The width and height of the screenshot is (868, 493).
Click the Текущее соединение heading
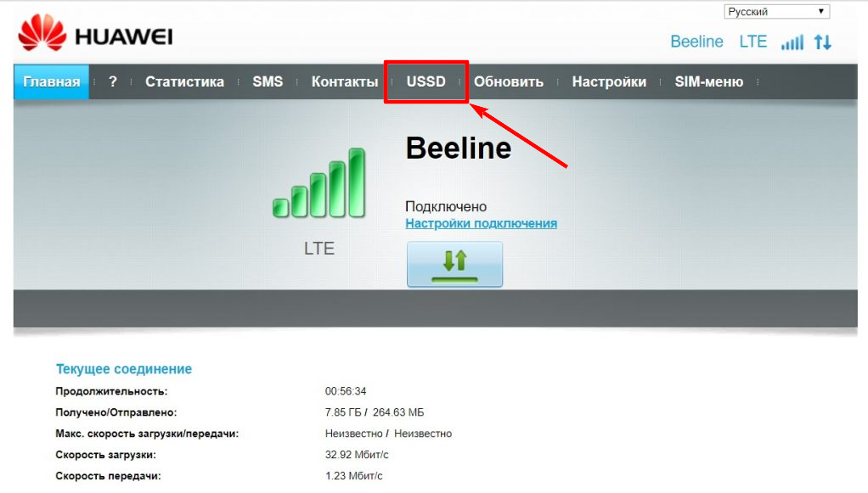tap(124, 369)
